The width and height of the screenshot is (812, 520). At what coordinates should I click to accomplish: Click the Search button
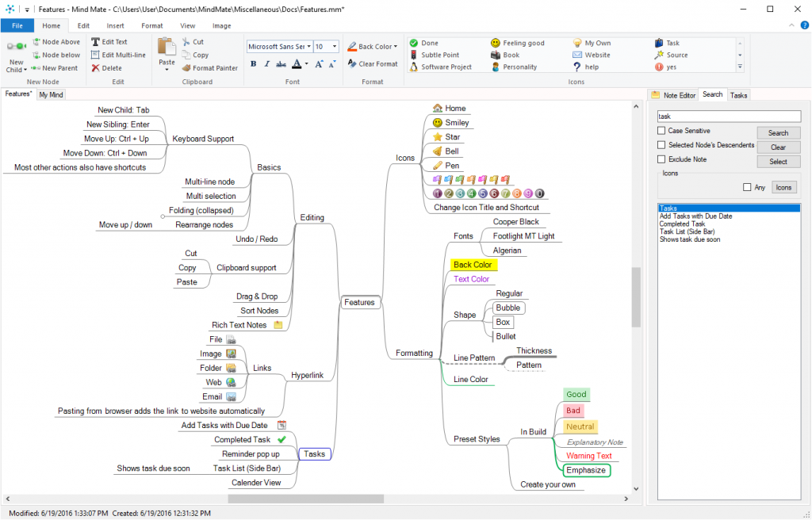pyautogui.click(x=779, y=133)
